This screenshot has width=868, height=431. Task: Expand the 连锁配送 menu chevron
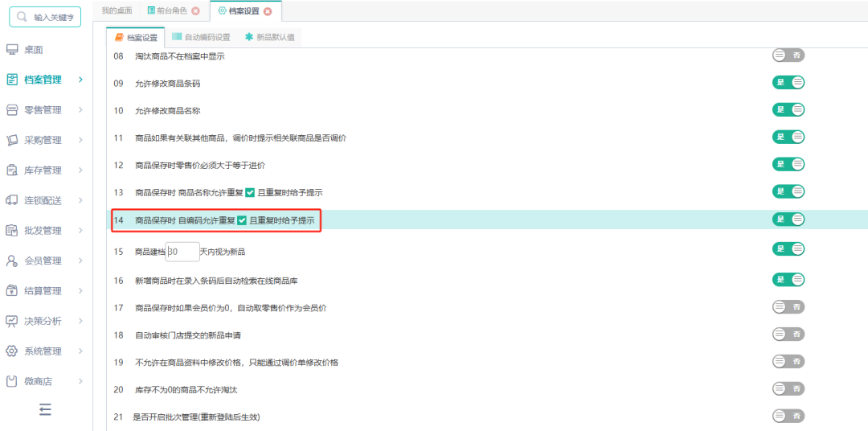click(x=81, y=200)
